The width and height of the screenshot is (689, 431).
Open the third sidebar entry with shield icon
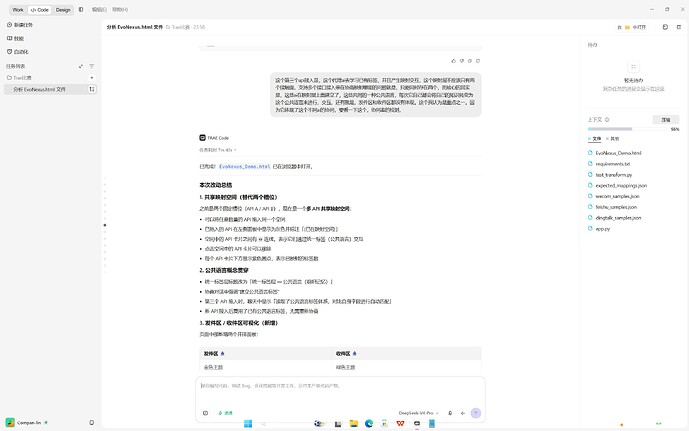pos(18,51)
